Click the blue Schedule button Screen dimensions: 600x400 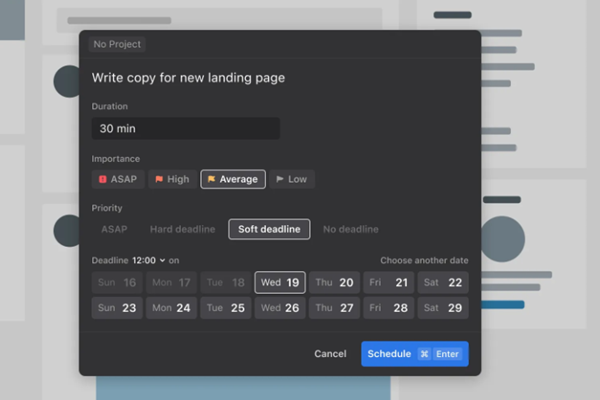tap(415, 354)
